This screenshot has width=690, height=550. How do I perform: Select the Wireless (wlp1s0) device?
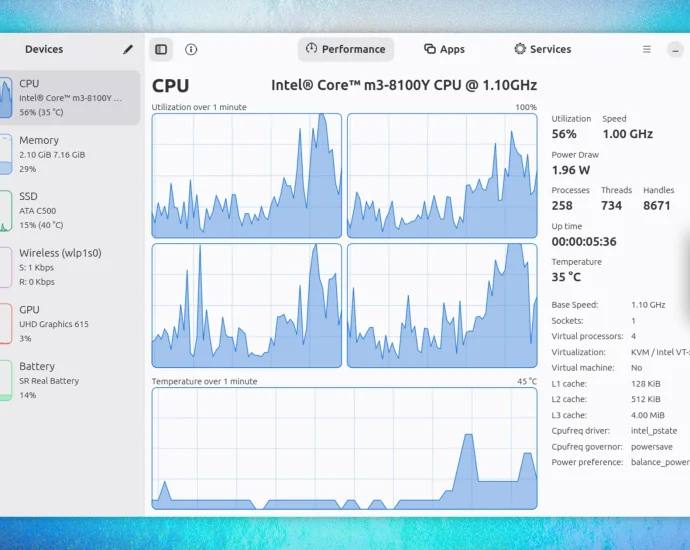[70, 267]
